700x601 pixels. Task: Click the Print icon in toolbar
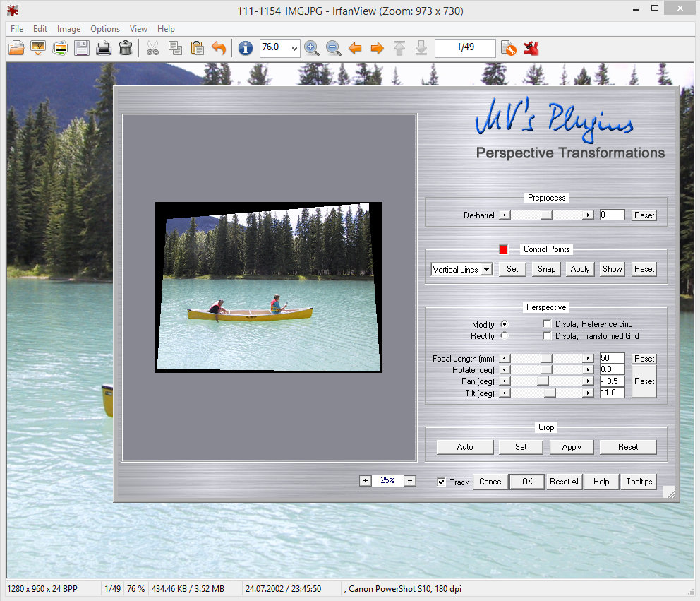point(104,48)
